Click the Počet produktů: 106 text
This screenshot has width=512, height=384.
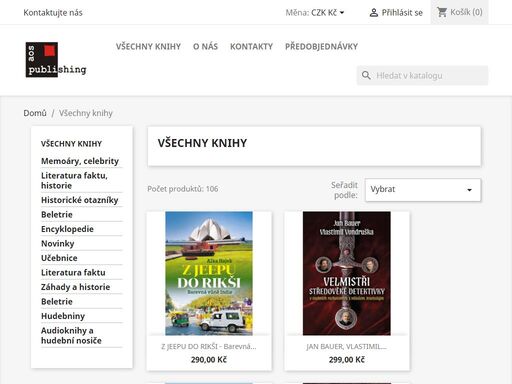[183, 189]
